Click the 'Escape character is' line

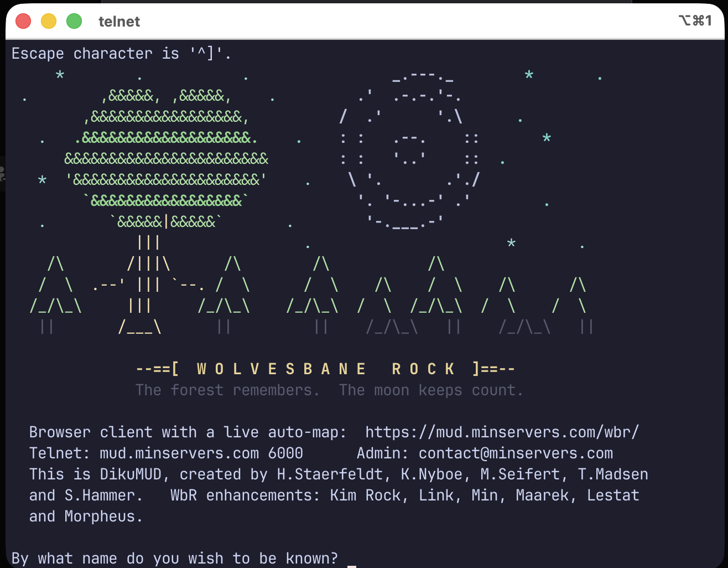(122, 54)
